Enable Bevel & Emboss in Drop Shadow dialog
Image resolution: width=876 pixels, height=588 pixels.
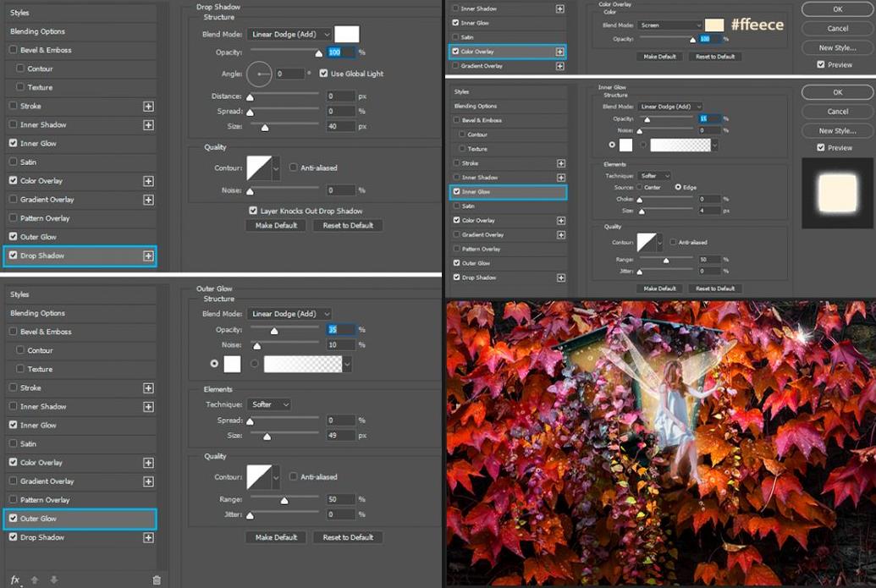click(x=13, y=50)
